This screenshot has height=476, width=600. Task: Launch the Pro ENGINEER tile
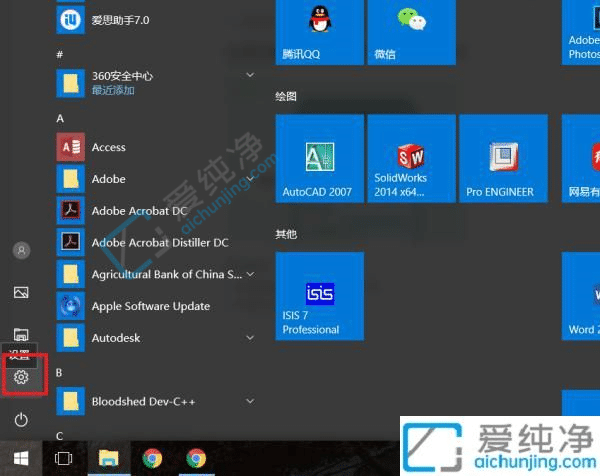pos(504,158)
